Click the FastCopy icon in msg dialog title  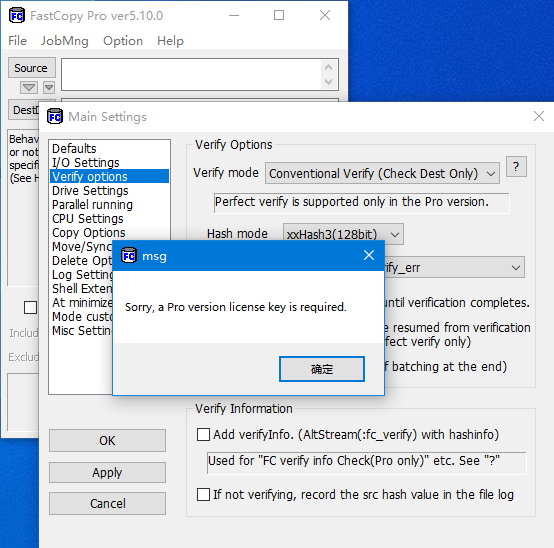click(129, 255)
